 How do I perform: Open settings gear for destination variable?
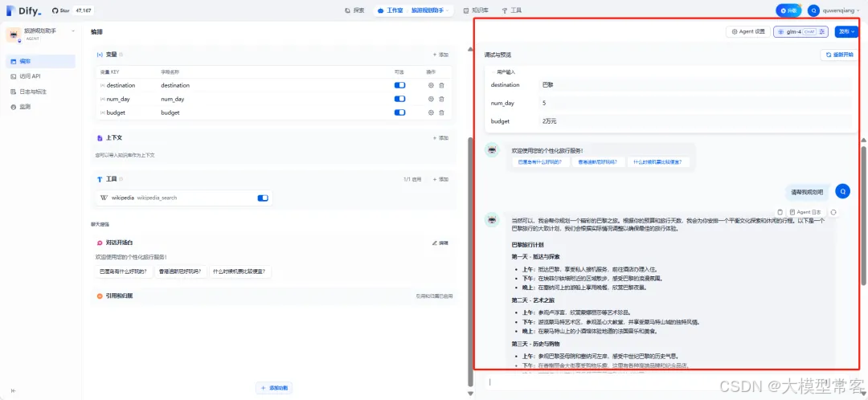click(431, 85)
